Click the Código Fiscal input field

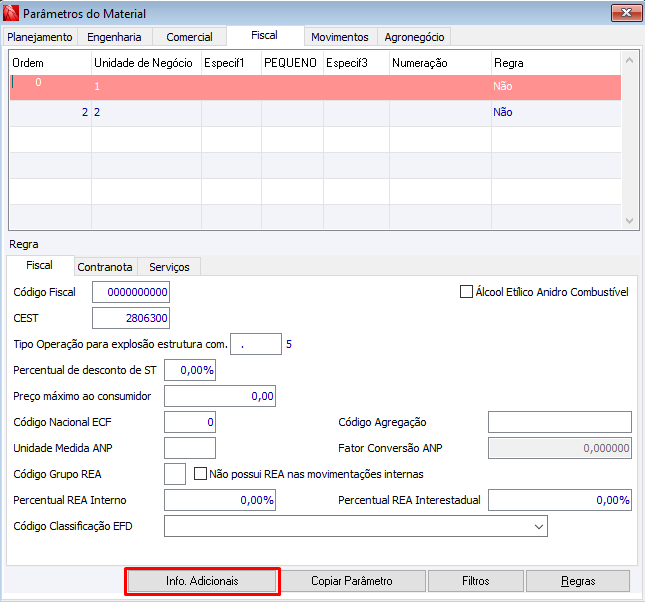131,292
